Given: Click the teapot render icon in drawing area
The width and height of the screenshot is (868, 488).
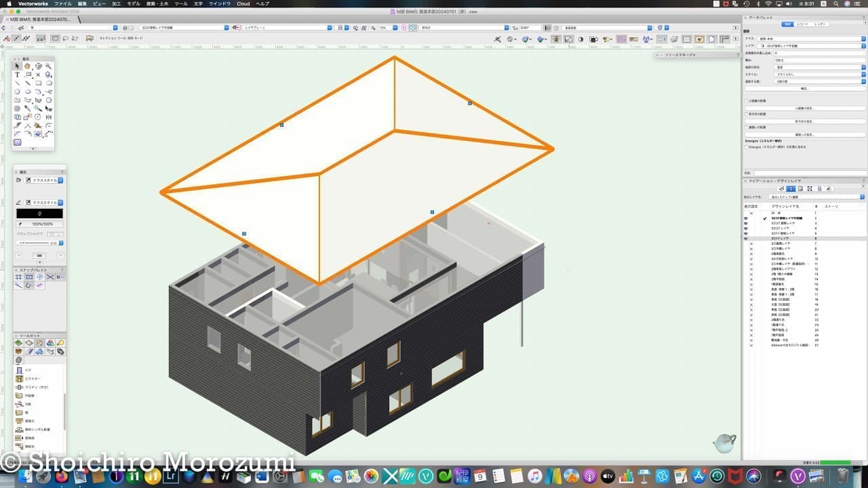Looking at the screenshot, I should click(x=724, y=443).
